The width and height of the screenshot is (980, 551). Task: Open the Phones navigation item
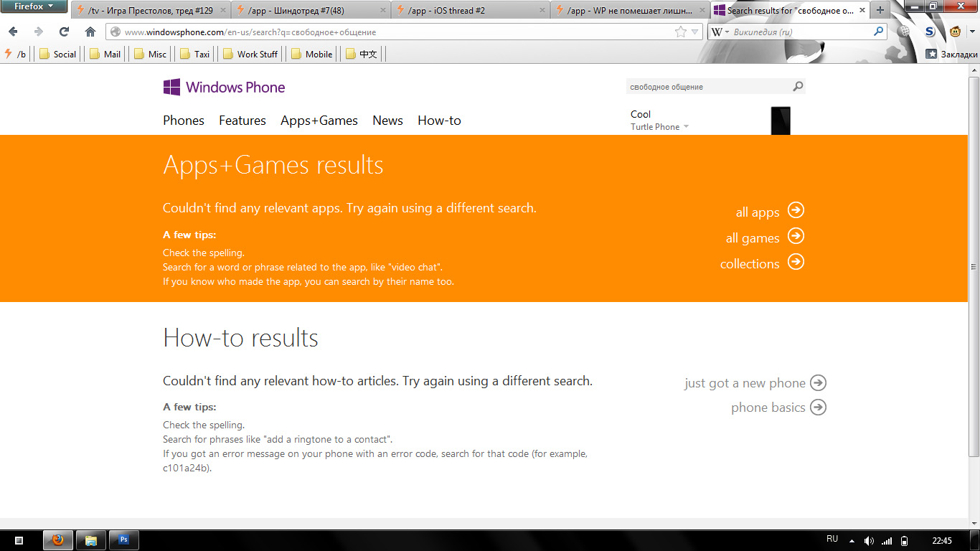pos(184,121)
